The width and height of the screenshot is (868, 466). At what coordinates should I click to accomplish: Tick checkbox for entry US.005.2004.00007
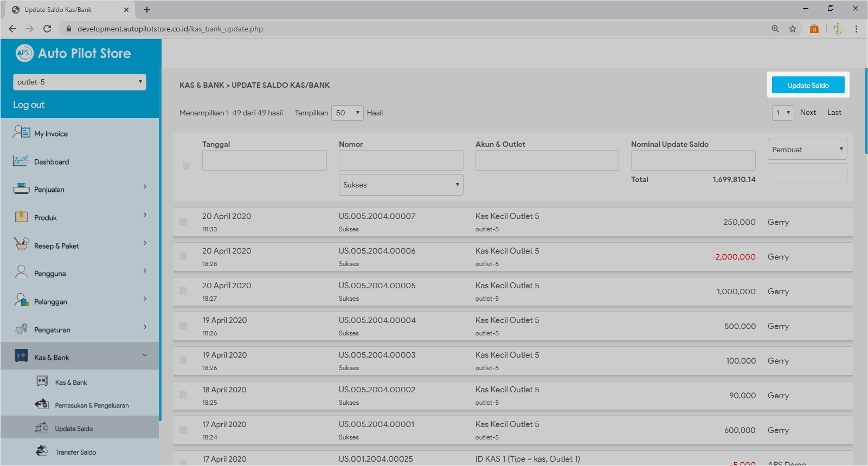[183, 222]
